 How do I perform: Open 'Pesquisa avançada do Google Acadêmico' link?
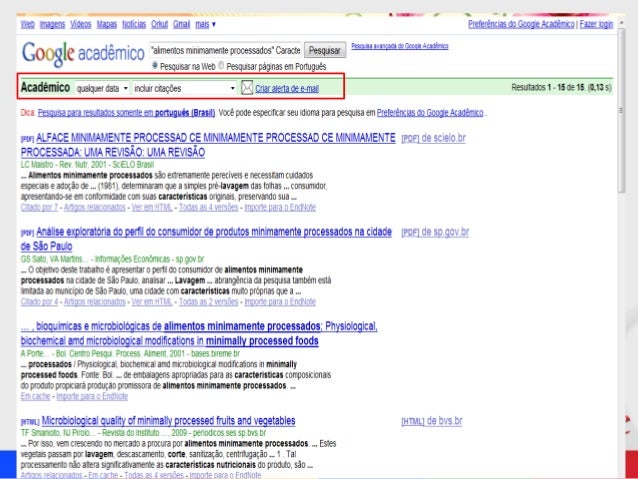pyautogui.click(x=400, y=46)
